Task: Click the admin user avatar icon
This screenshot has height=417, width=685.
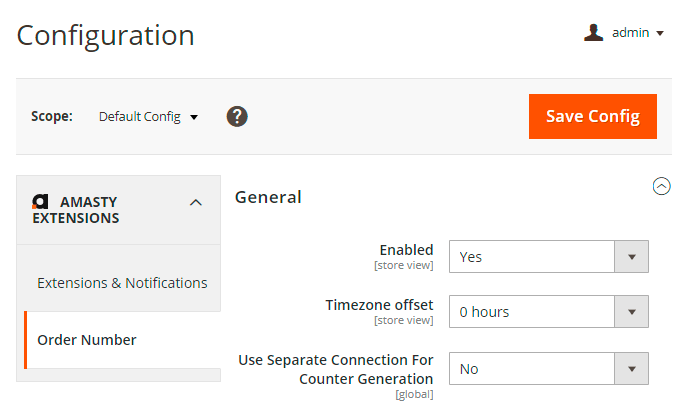Action: click(594, 33)
